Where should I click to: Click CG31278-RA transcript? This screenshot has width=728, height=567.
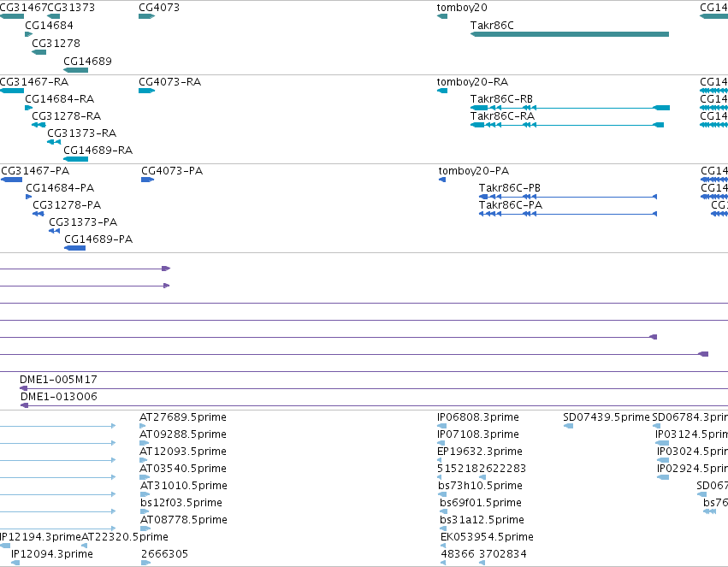(38, 125)
